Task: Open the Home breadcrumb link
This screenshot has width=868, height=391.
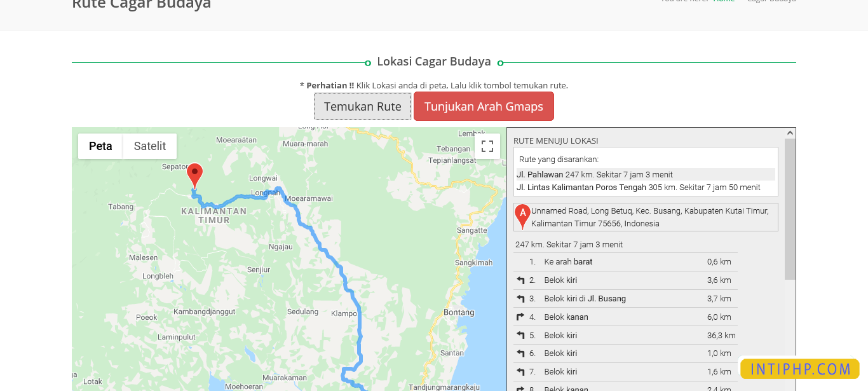Action: [724, 1]
